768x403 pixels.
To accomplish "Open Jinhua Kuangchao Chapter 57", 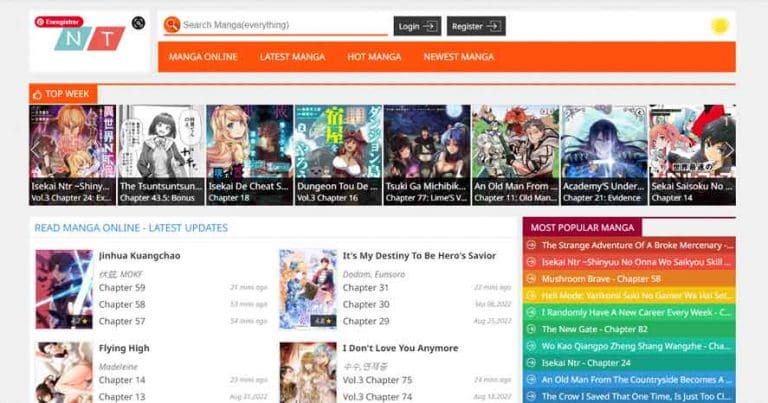I will pos(122,321).
